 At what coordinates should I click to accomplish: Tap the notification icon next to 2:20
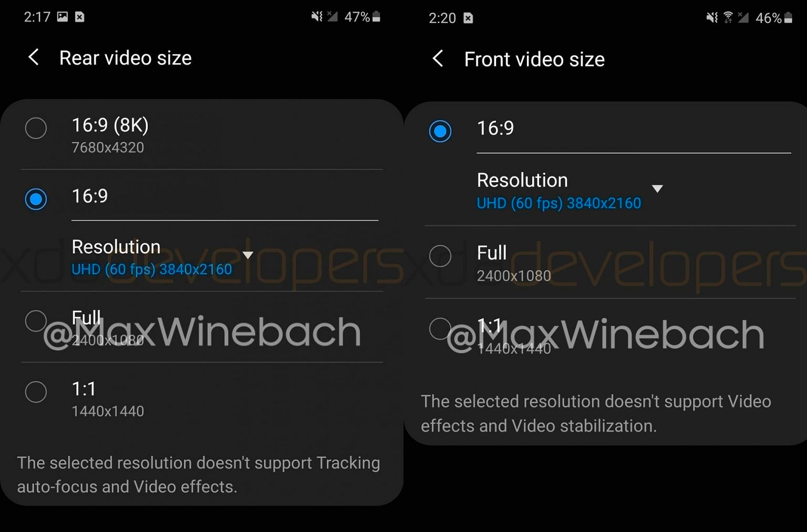(x=468, y=18)
